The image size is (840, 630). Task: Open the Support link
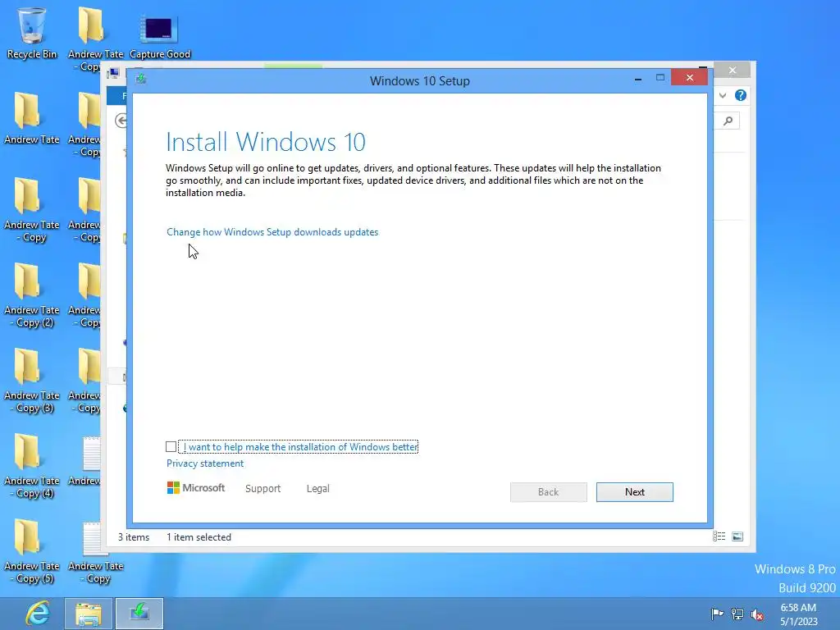(262, 489)
